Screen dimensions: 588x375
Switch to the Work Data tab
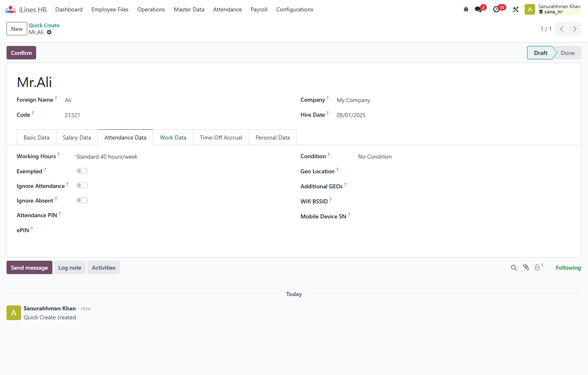[173, 137]
